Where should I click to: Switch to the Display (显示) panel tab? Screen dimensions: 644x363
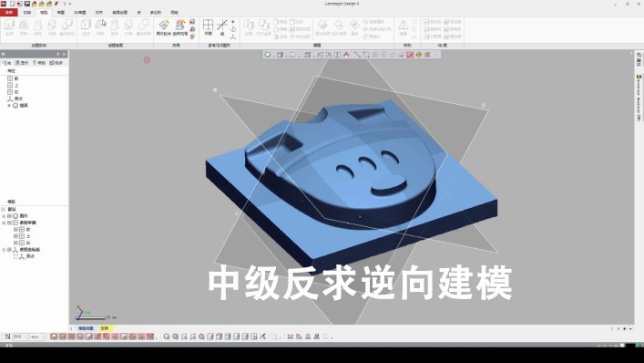[22, 63]
